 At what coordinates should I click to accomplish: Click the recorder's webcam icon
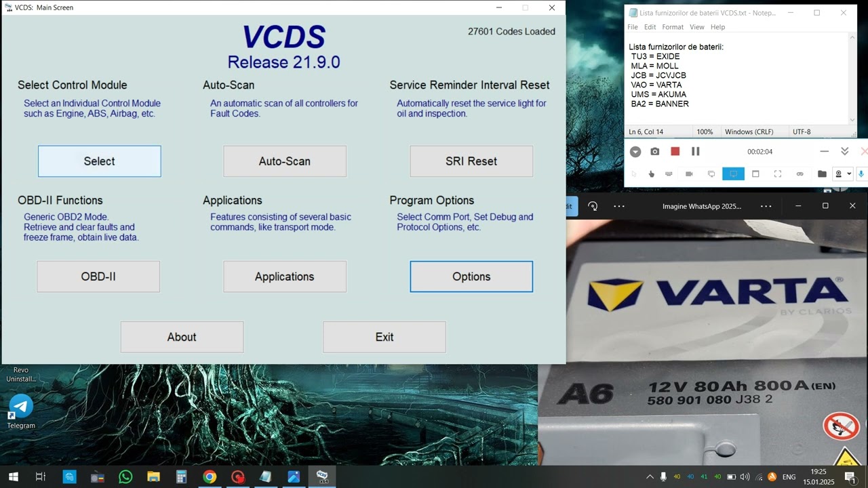[x=839, y=174]
